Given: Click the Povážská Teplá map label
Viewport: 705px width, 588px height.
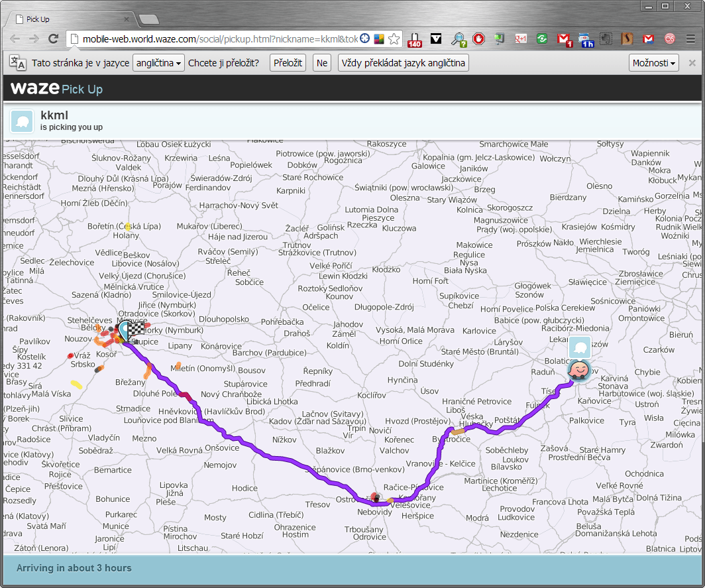Looking at the screenshot, I should (x=606, y=512).
